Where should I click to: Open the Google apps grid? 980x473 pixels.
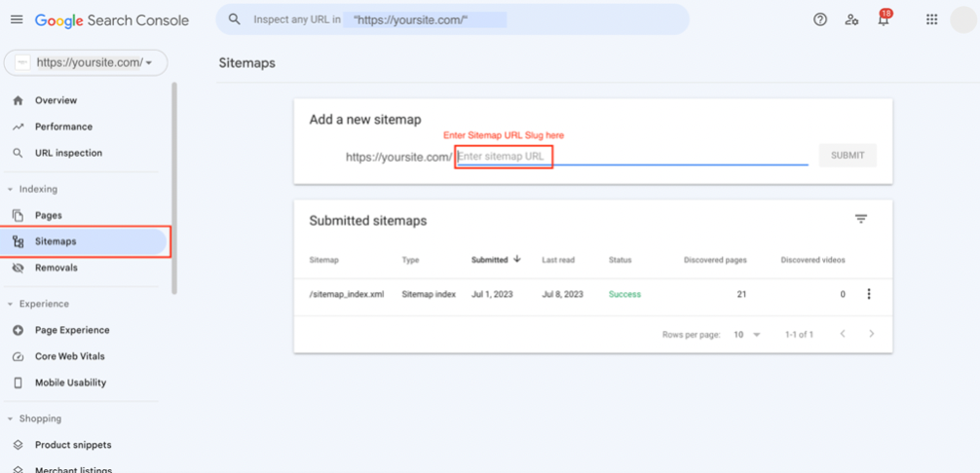(x=932, y=19)
